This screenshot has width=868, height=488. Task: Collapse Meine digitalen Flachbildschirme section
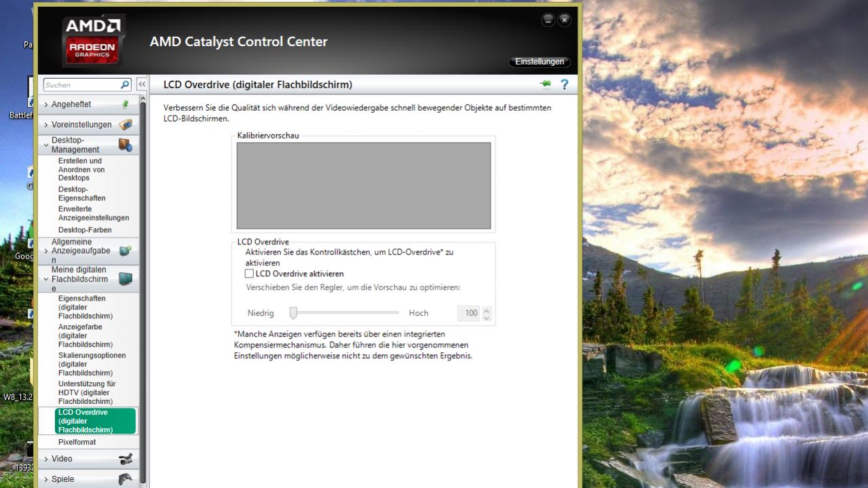click(46, 279)
